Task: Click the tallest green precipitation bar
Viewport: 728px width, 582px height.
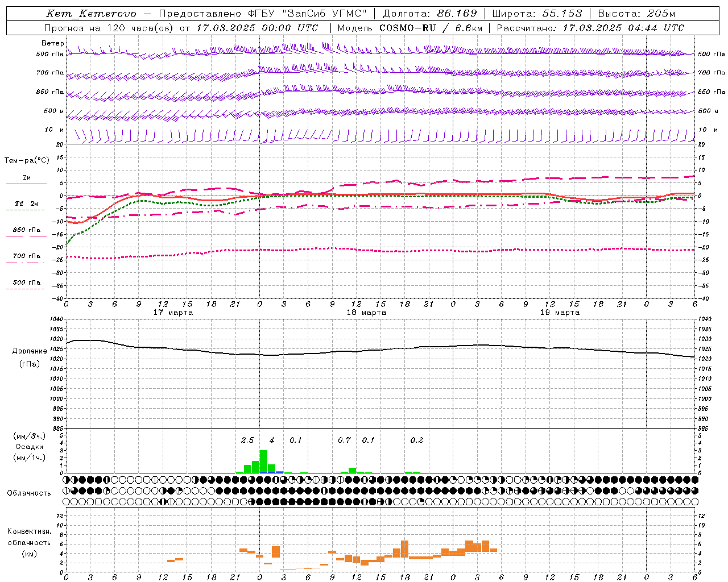Action: tap(263, 462)
